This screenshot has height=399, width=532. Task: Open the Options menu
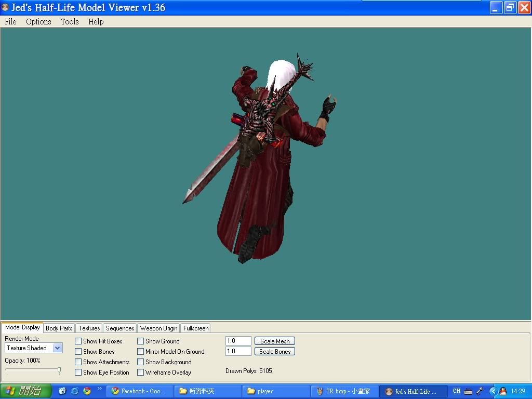click(x=38, y=22)
